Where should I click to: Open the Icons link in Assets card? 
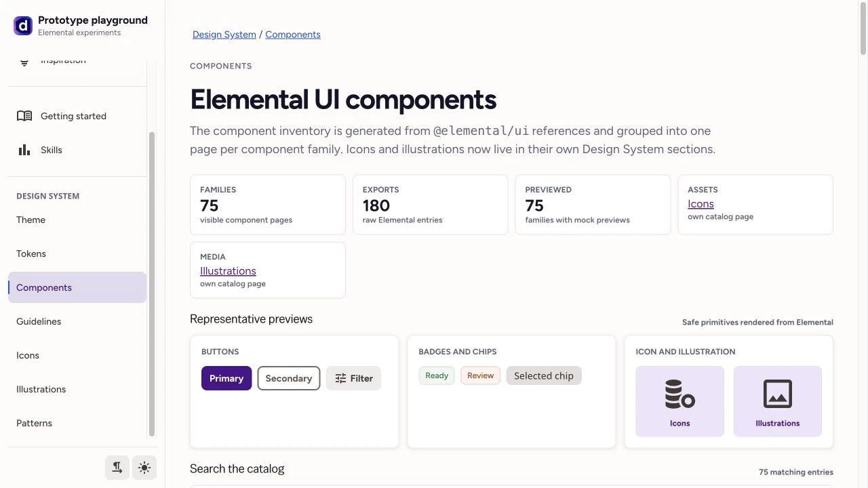coord(701,204)
